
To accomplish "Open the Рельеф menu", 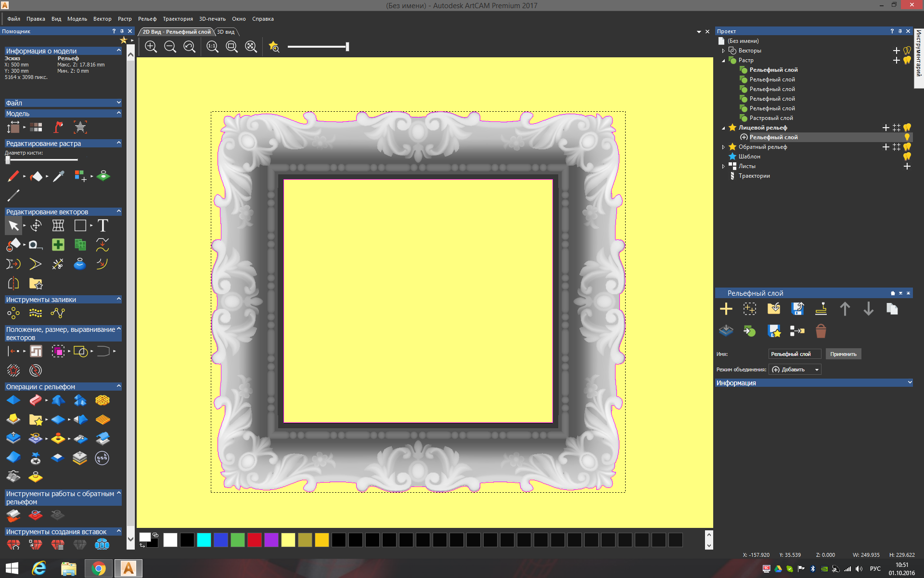I will [x=147, y=19].
